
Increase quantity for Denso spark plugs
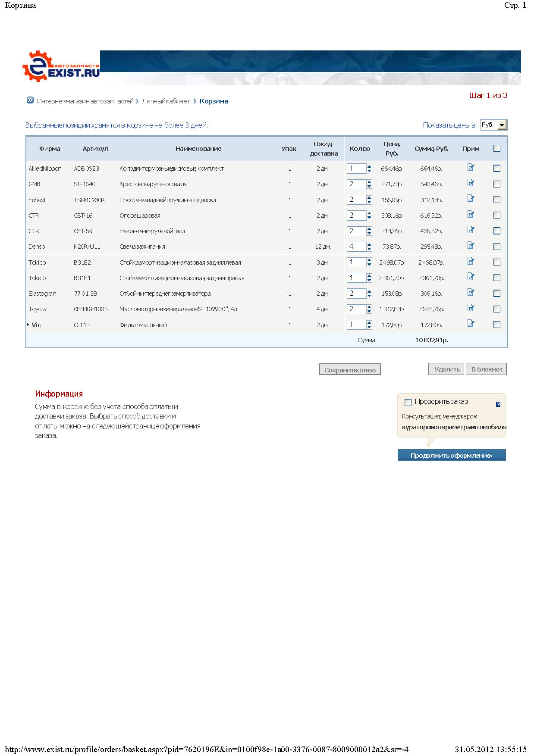[369, 244]
